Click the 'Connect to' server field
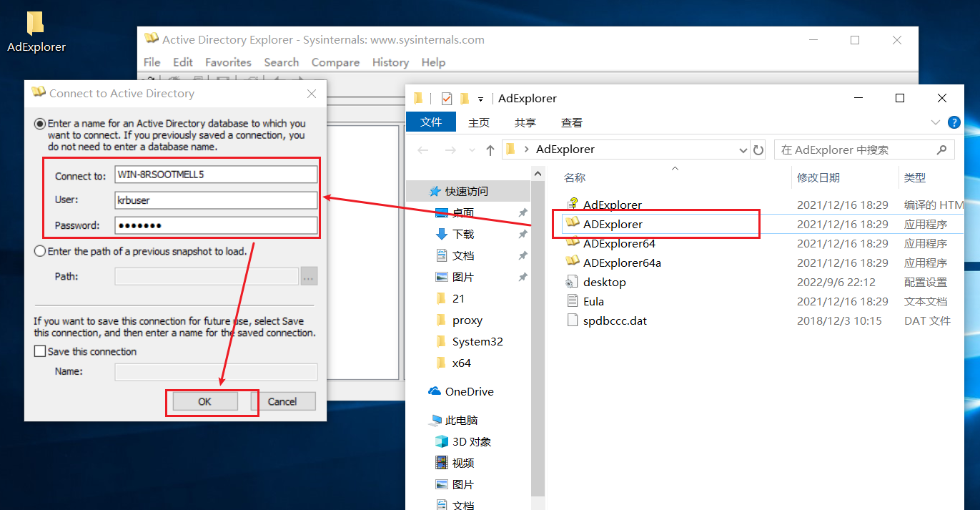 (216, 174)
